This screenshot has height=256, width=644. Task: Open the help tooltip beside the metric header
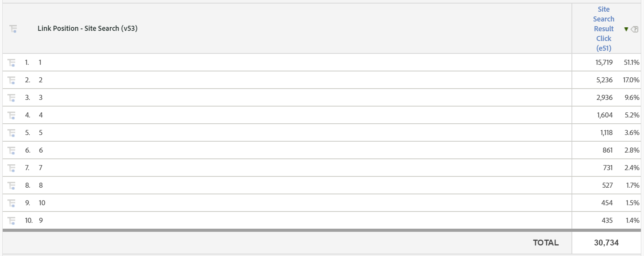635,29
